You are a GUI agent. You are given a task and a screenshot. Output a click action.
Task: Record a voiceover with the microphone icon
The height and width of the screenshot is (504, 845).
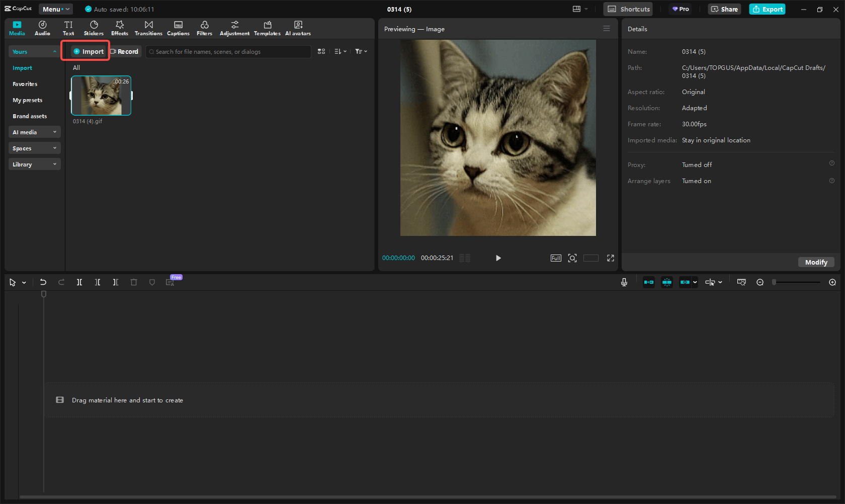coord(624,282)
